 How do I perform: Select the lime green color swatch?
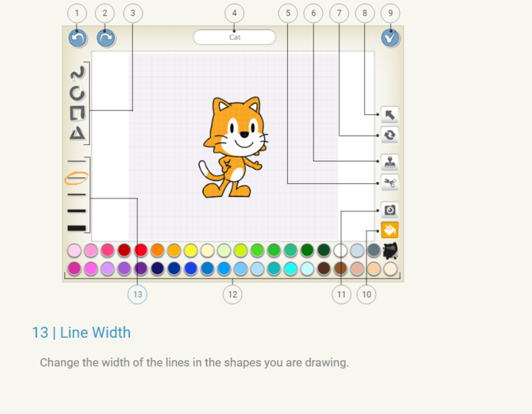click(x=240, y=250)
